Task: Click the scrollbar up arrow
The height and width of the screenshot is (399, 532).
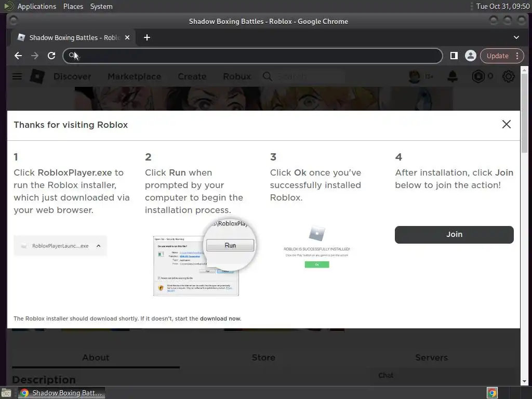Action: pos(524,70)
